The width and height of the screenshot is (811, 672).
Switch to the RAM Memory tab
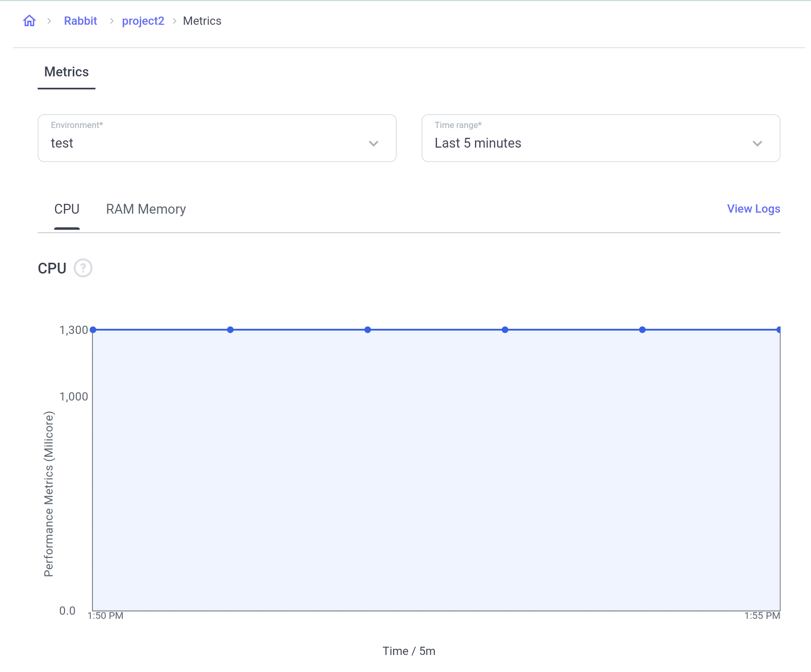pos(145,209)
